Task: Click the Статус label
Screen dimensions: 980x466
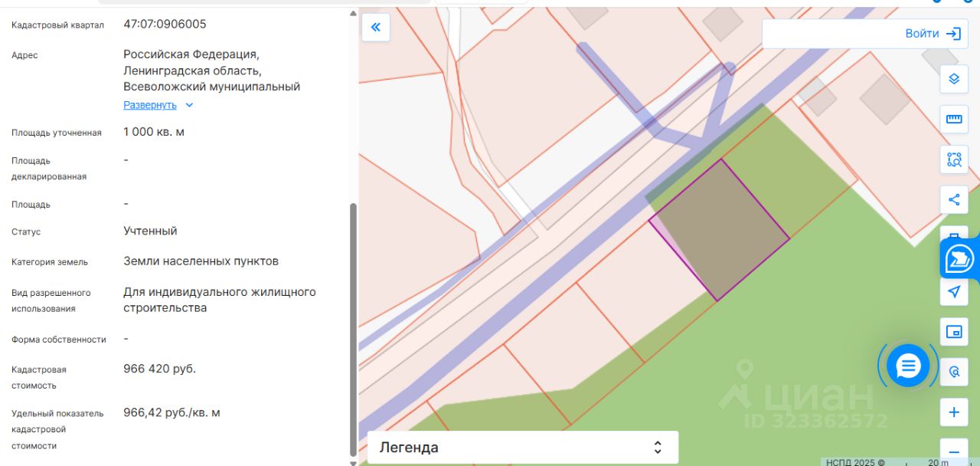Action: pyautogui.click(x=26, y=231)
